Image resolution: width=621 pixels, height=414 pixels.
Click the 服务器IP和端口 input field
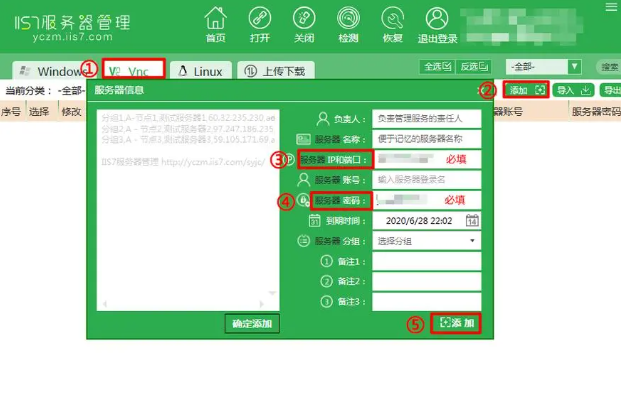click(427, 159)
